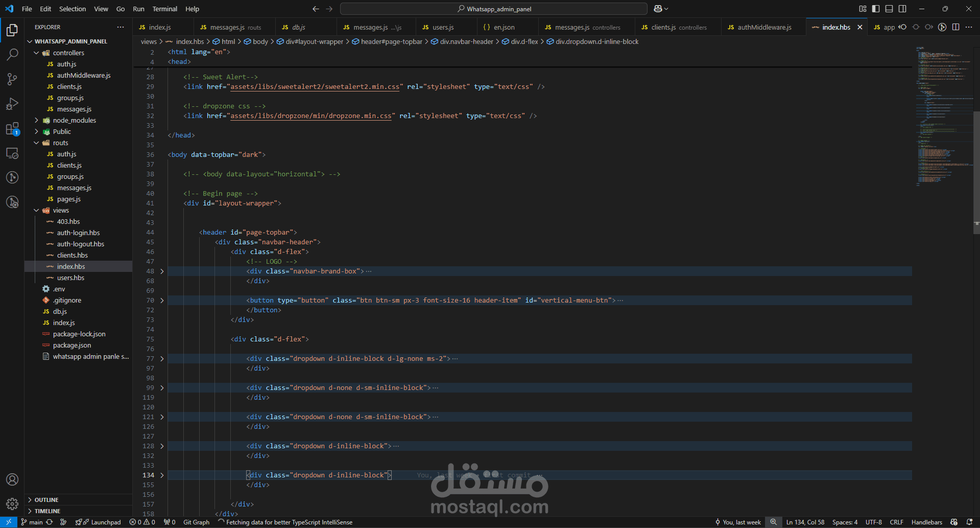Switch to the db.js tab
980x528 pixels.
tap(306, 27)
